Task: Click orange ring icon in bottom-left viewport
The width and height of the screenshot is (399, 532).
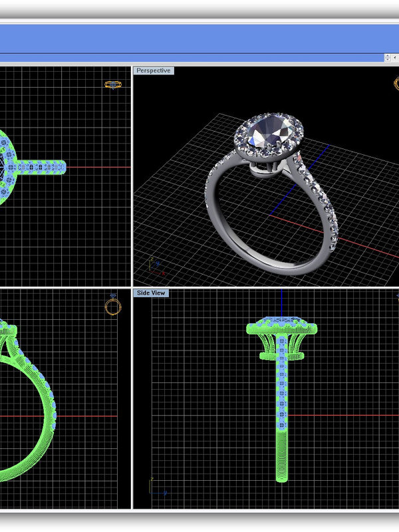Action: click(113, 307)
